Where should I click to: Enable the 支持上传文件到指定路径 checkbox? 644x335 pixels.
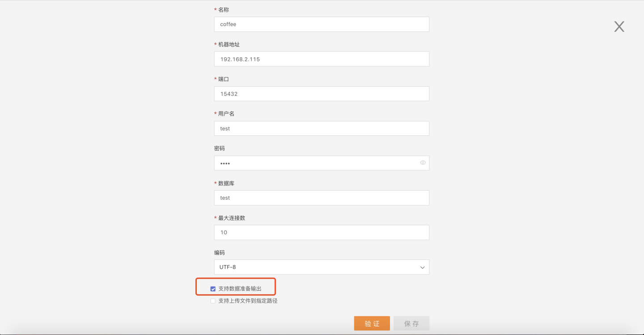(x=213, y=301)
